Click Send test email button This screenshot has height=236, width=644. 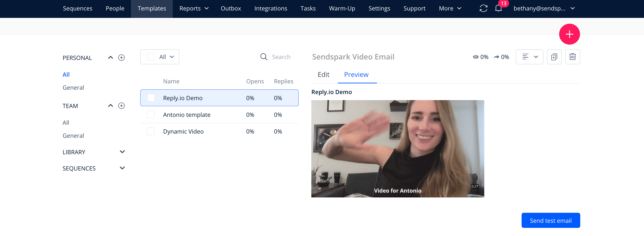(551, 220)
